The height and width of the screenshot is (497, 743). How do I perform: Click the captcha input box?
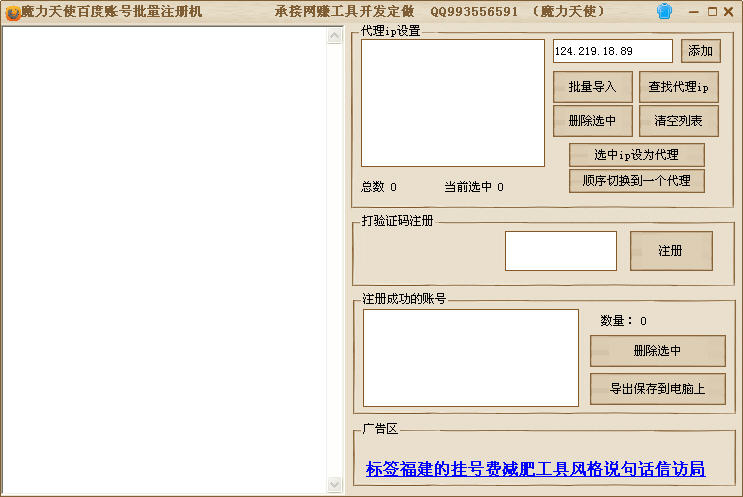coord(561,251)
